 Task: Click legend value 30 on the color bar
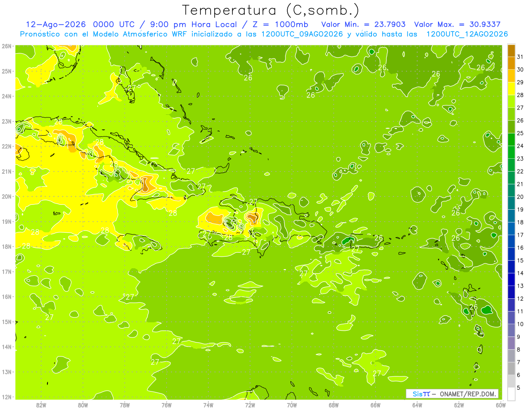click(x=520, y=70)
